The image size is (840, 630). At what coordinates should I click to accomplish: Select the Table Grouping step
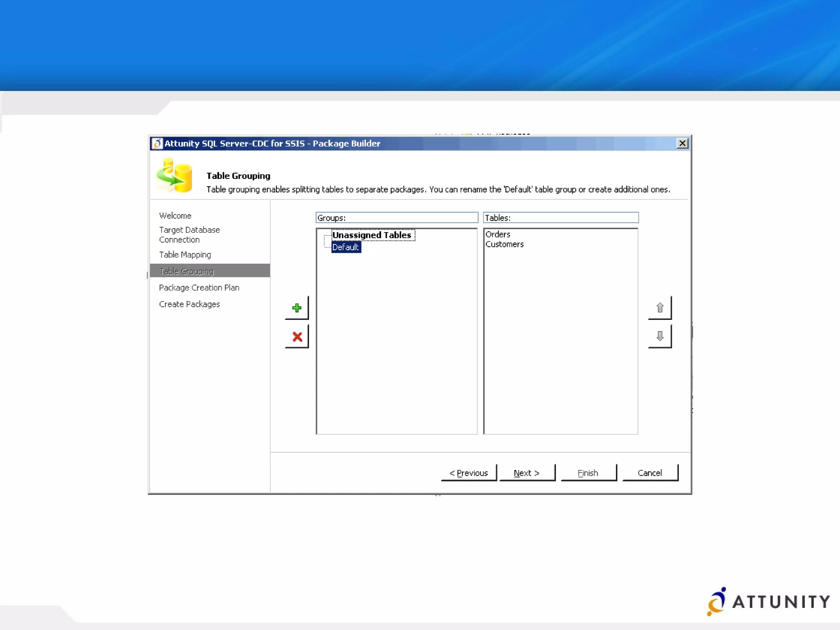tap(210, 271)
